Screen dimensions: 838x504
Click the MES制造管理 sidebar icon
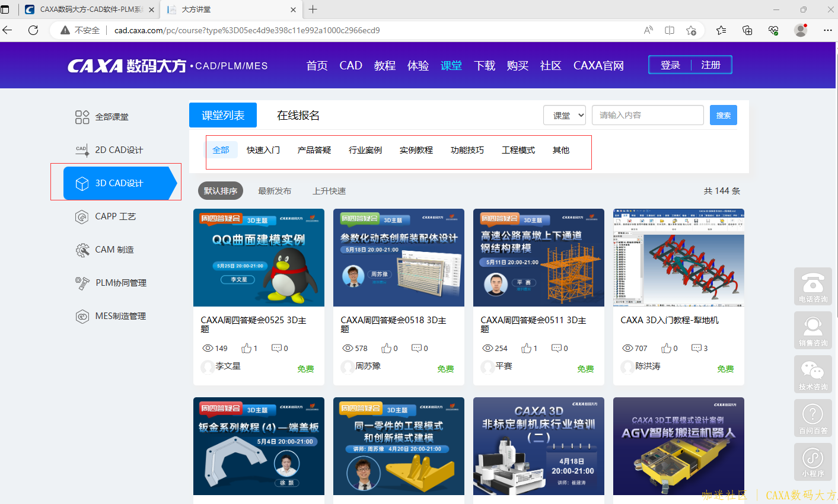coord(82,316)
